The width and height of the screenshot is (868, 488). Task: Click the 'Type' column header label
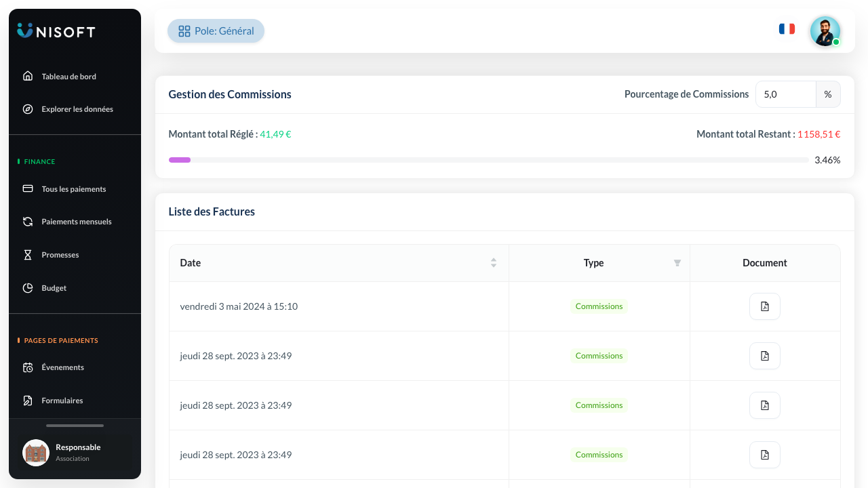593,263
